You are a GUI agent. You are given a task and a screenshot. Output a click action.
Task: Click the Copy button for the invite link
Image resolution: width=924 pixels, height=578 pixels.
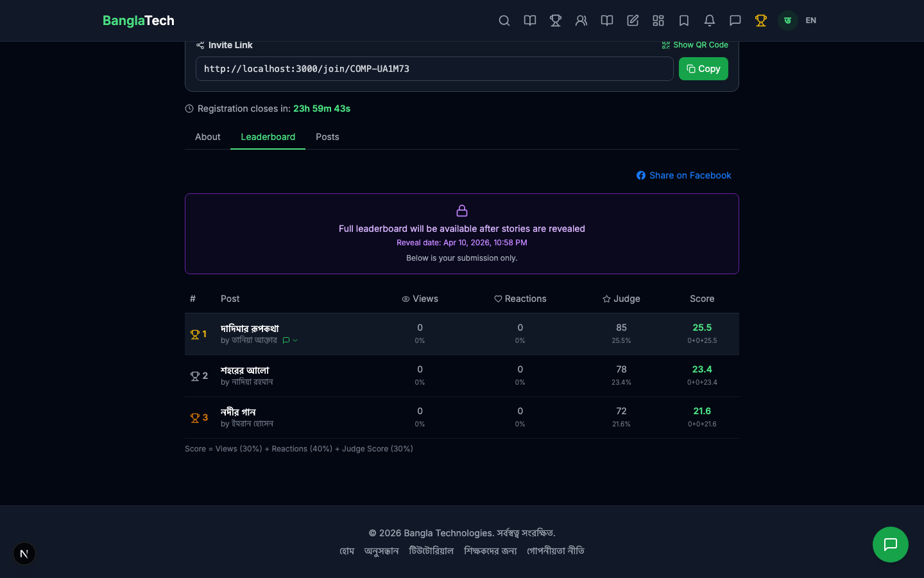point(703,69)
